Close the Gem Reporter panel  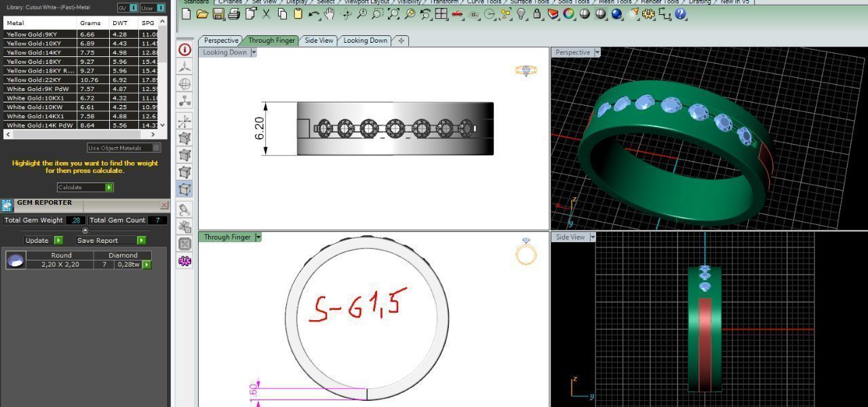(x=164, y=205)
